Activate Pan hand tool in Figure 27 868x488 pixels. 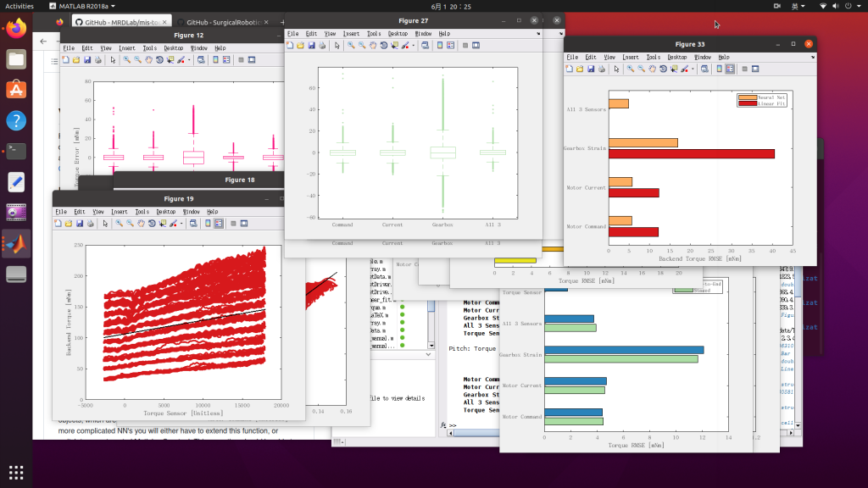pyautogui.click(x=373, y=46)
